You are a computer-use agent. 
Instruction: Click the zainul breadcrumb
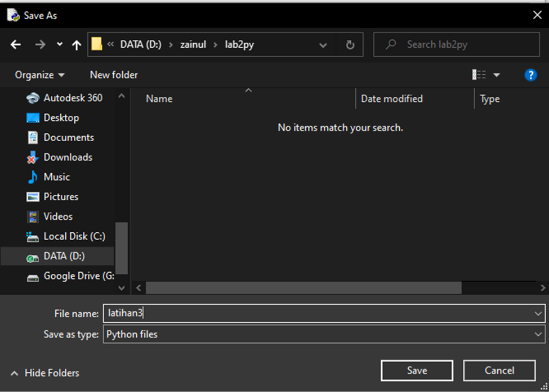(x=193, y=44)
